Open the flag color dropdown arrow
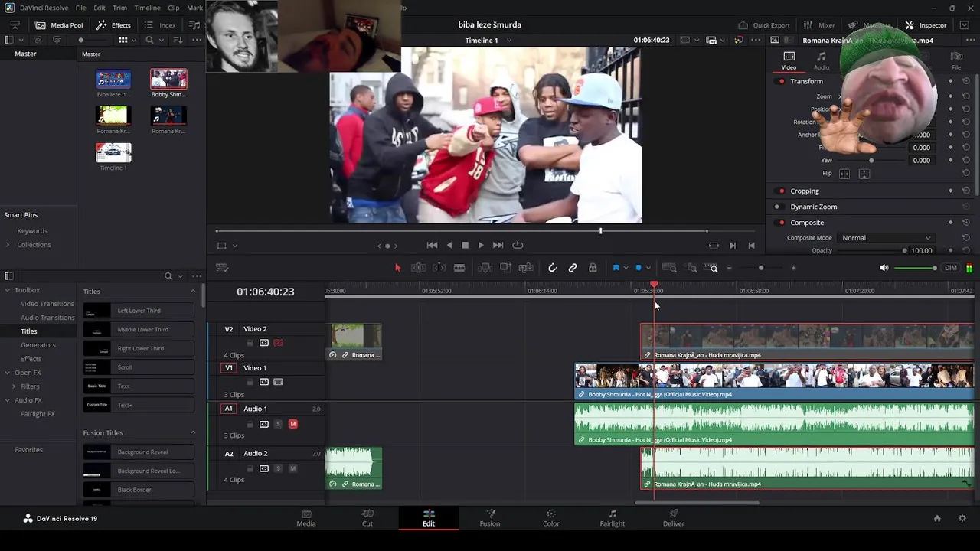 [x=625, y=268]
